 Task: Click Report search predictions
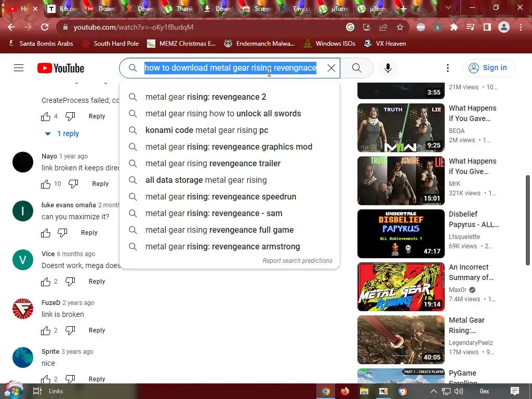coord(297,261)
